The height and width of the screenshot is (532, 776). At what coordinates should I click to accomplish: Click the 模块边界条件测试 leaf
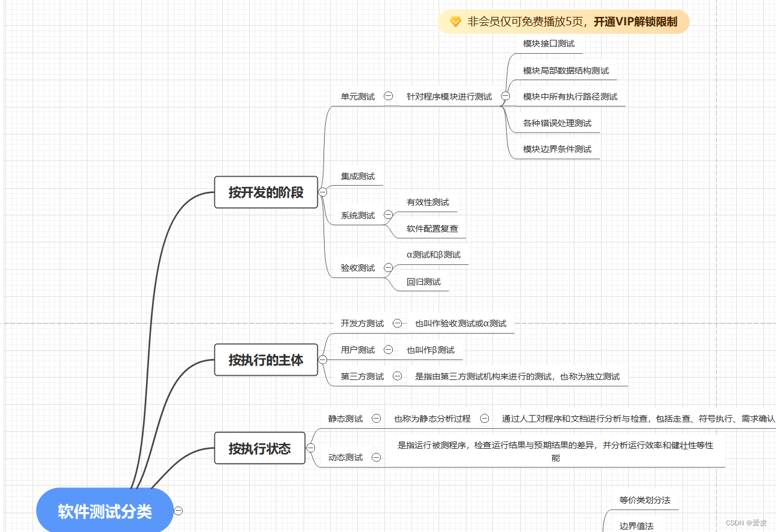pos(557,149)
